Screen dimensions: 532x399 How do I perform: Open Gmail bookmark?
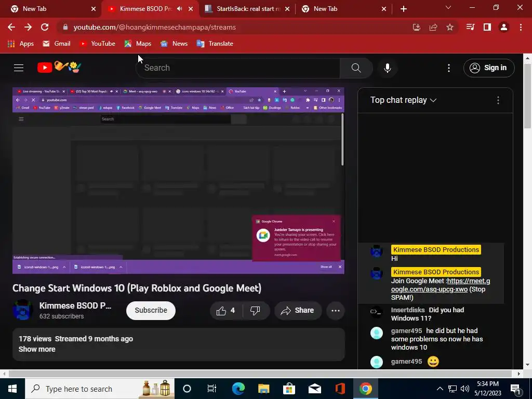[x=56, y=44]
